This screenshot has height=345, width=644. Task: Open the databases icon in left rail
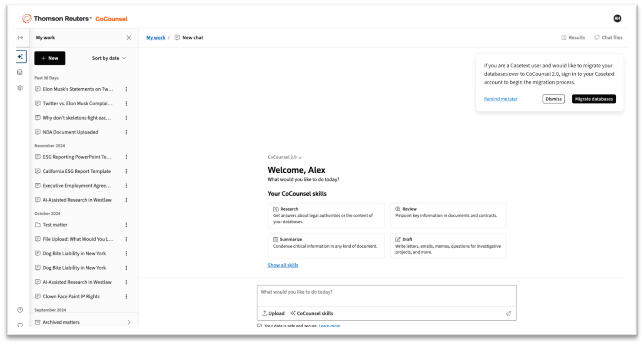(x=20, y=72)
